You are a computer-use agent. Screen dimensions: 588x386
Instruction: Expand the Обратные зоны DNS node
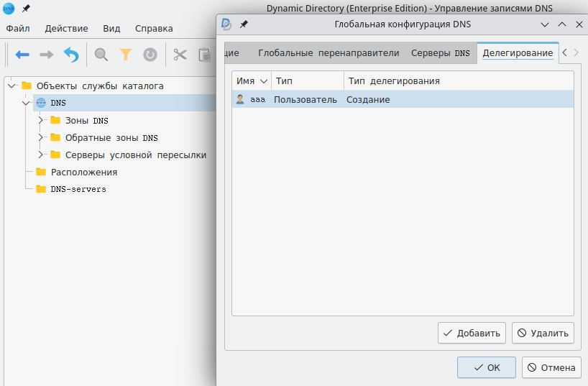[41, 137]
